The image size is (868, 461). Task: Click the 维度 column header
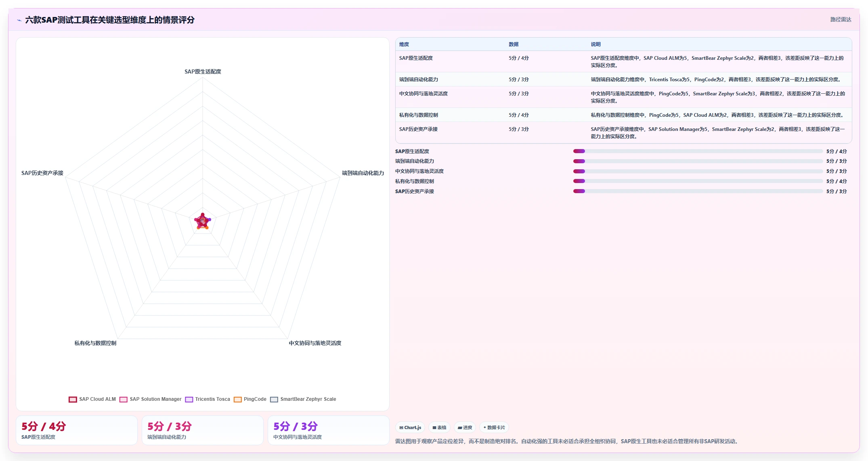click(x=404, y=44)
